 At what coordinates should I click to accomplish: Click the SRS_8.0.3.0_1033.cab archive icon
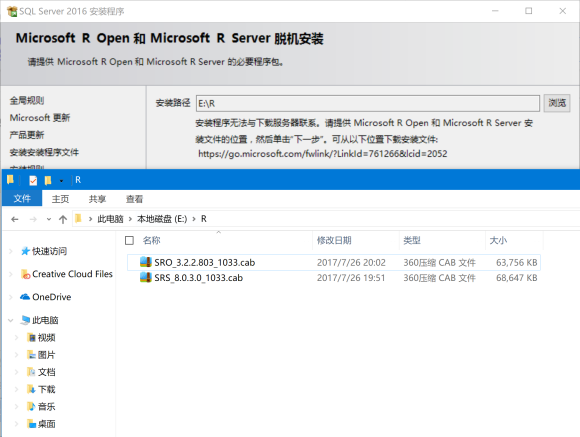pyautogui.click(x=146, y=277)
